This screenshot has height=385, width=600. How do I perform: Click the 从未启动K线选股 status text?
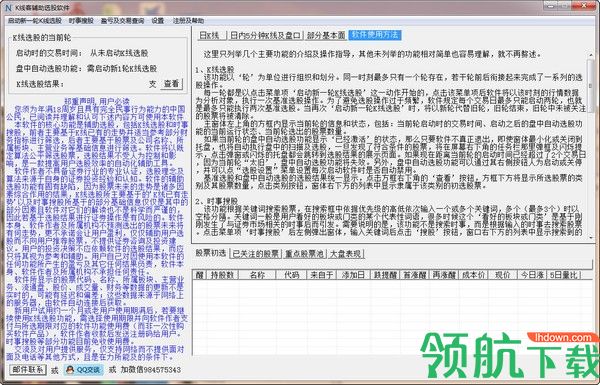[x=119, y=53]
